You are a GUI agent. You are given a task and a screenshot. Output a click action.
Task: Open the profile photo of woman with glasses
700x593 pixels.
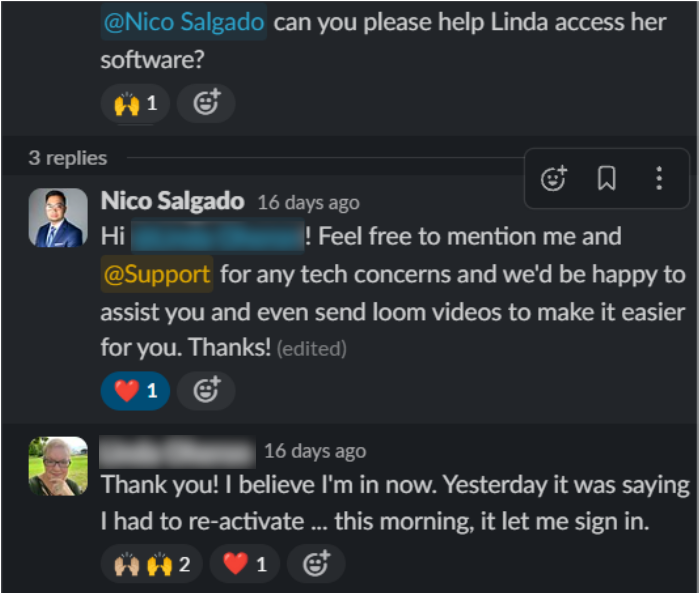coord(58,466)
